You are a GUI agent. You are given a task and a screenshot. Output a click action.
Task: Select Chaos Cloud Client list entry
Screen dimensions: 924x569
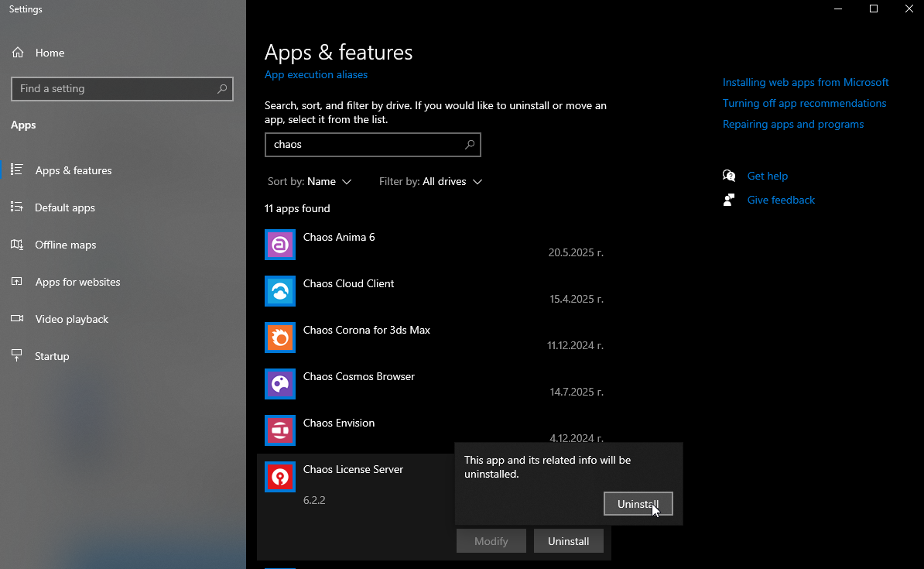coord(434,291)
